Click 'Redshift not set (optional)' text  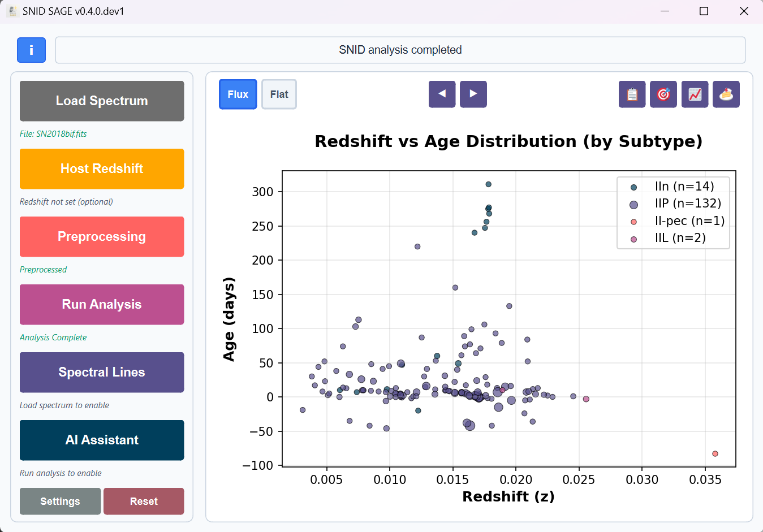[66, 202]
